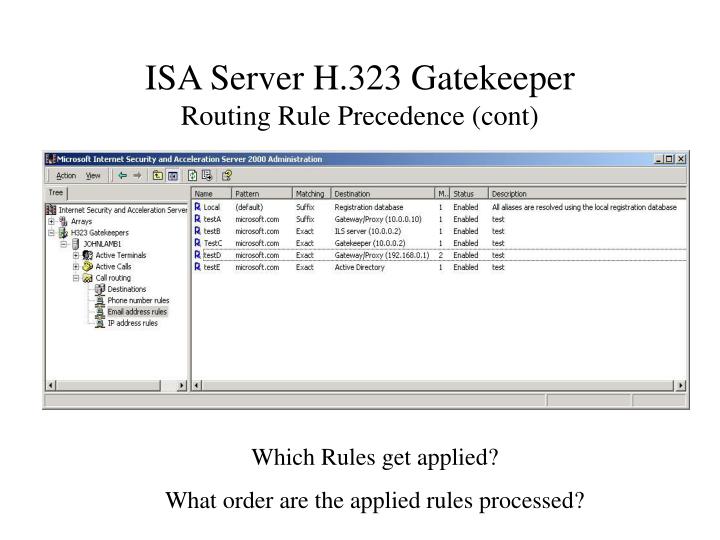Click the Email address rules icon
Image resolution: width=720 pixels, height=540 pixels.
click(100, 312)
